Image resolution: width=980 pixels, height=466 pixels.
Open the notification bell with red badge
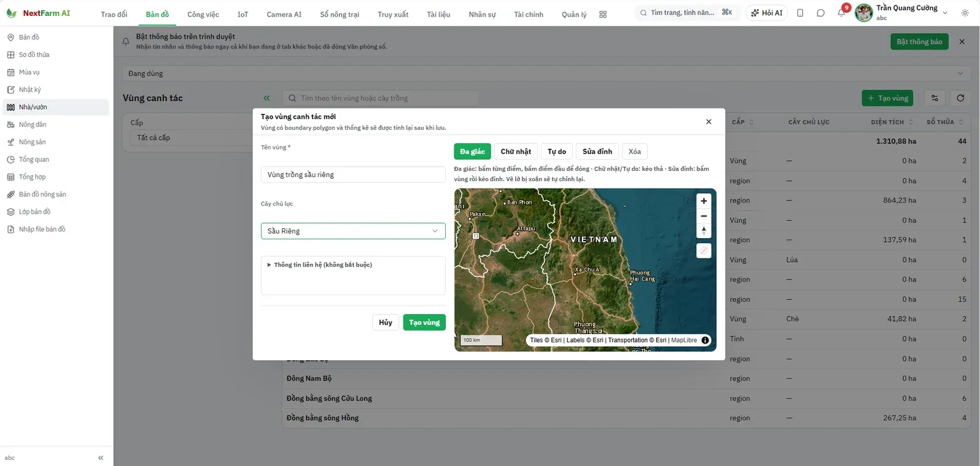(x=842, y=13)
